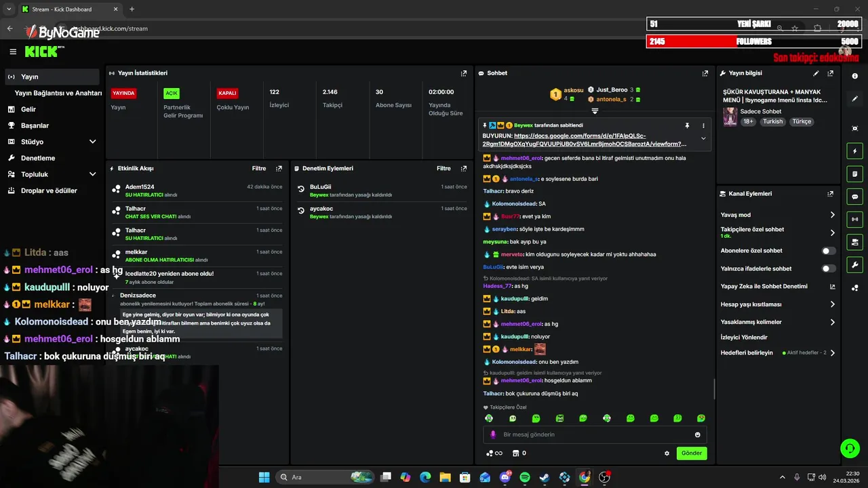Open Yapay Zeka ile Sohbet Denetimi
The height and width of the screenshot is (488, 868).
[778, 287]
